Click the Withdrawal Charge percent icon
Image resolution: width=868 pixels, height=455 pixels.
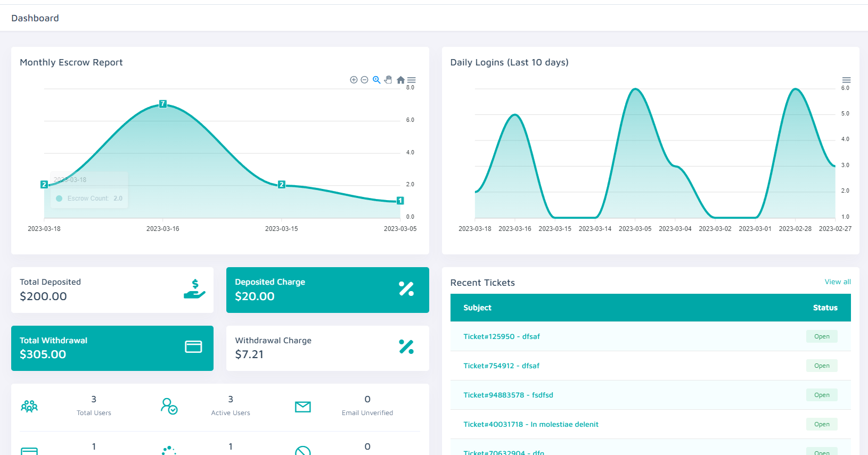[406, 347]
